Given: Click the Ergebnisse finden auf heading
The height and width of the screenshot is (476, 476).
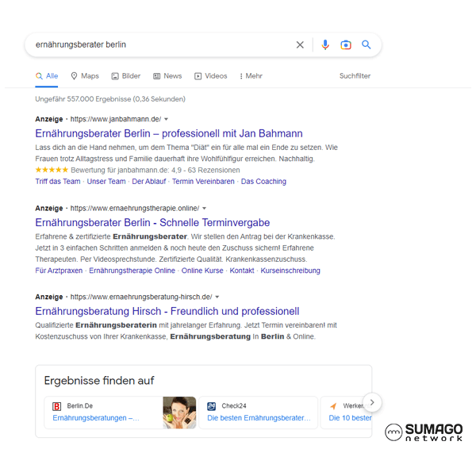Looking at the screenshot, I should (x=99, y=381).
